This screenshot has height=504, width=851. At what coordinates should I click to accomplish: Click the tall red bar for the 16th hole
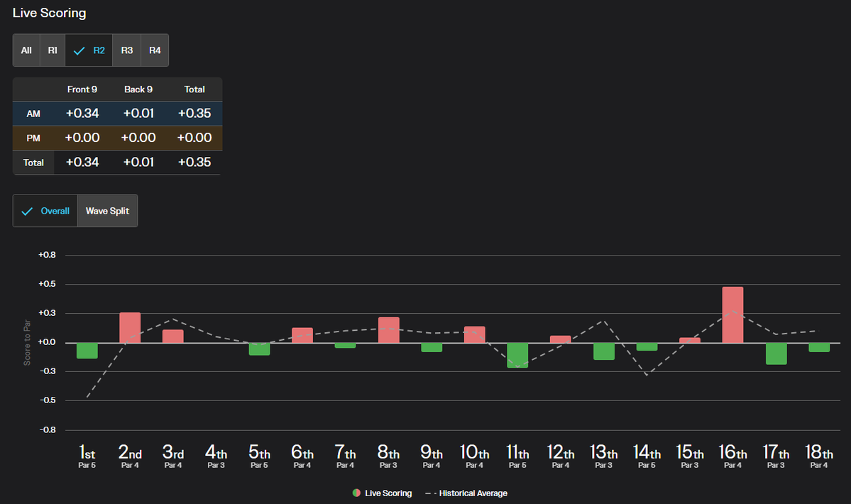click(732, 314)
